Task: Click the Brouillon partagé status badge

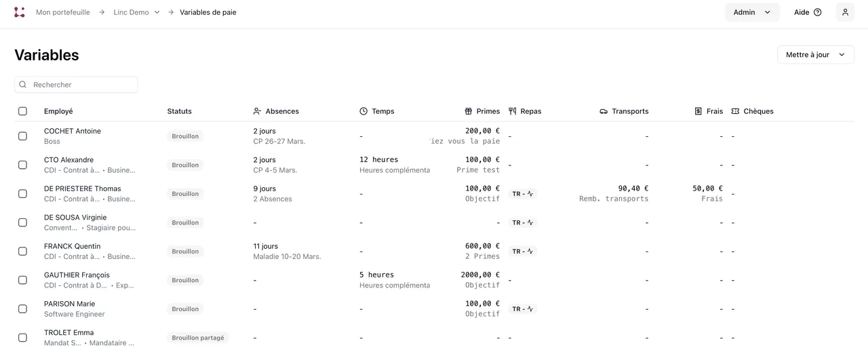Action: tap(198, 338)
